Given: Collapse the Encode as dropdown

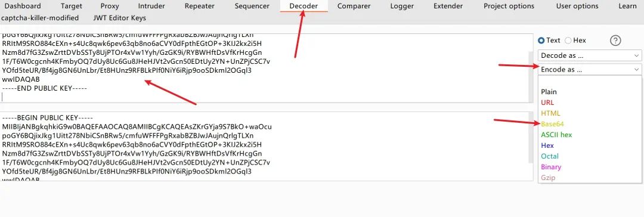Looking at the screenshot, I should pyautogui.click(x=590, y=70).
